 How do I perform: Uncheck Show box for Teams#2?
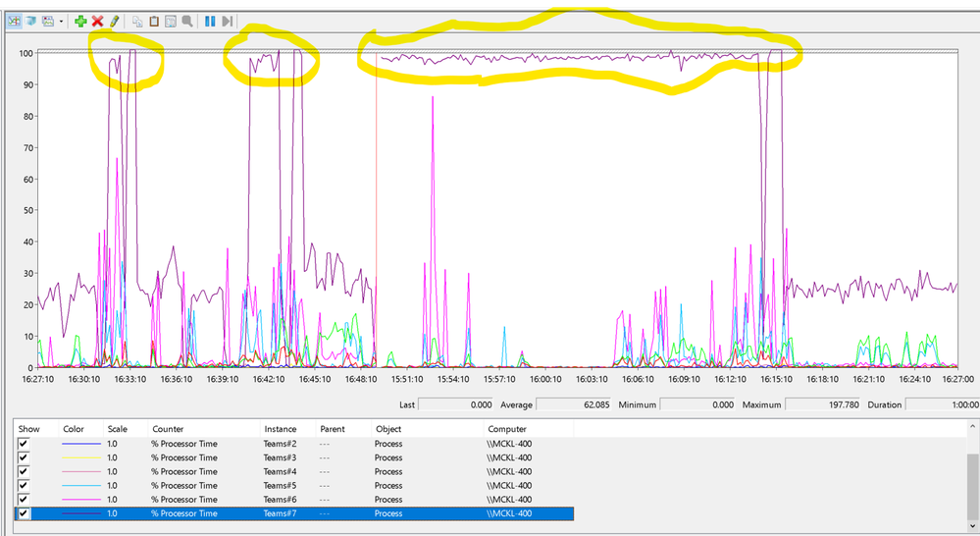(x=24, y=444)
